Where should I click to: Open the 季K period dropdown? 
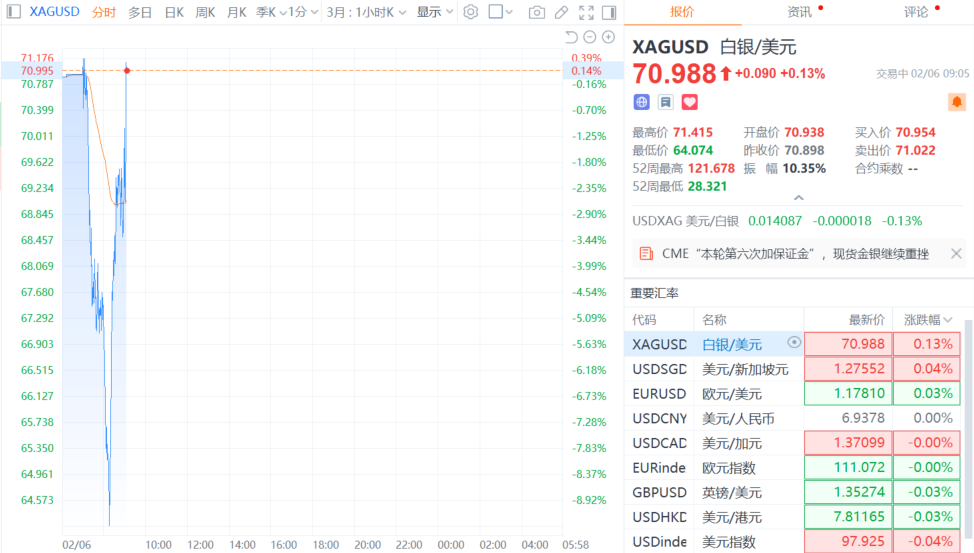tap(269, 12)
